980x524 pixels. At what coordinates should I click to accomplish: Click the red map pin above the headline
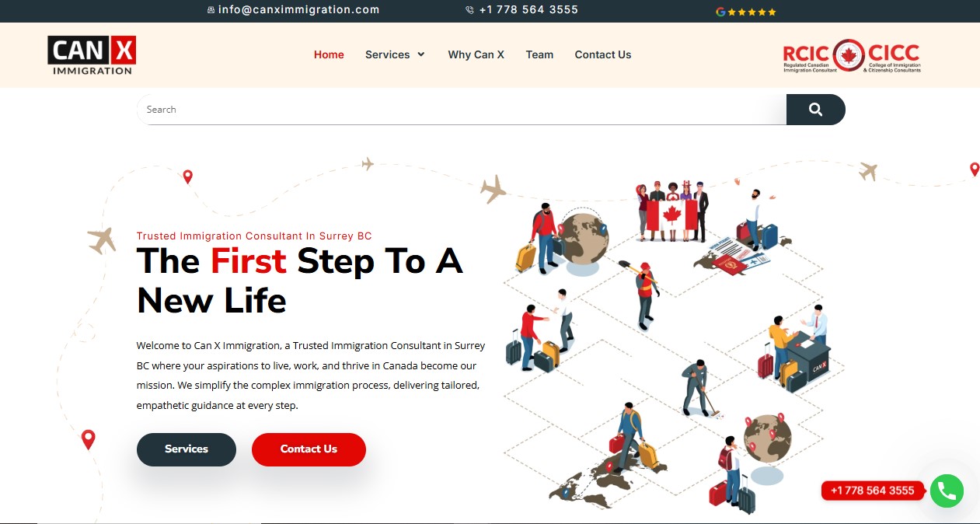point(187,177)
